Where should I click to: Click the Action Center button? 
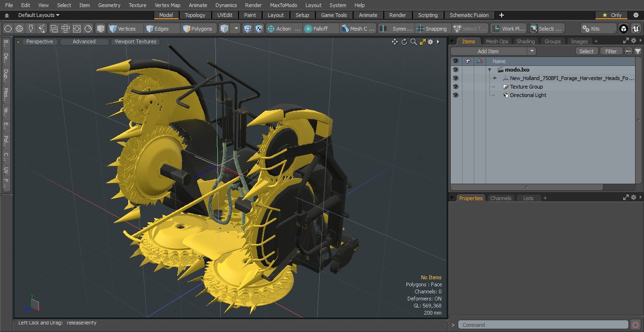pos(284,29)
